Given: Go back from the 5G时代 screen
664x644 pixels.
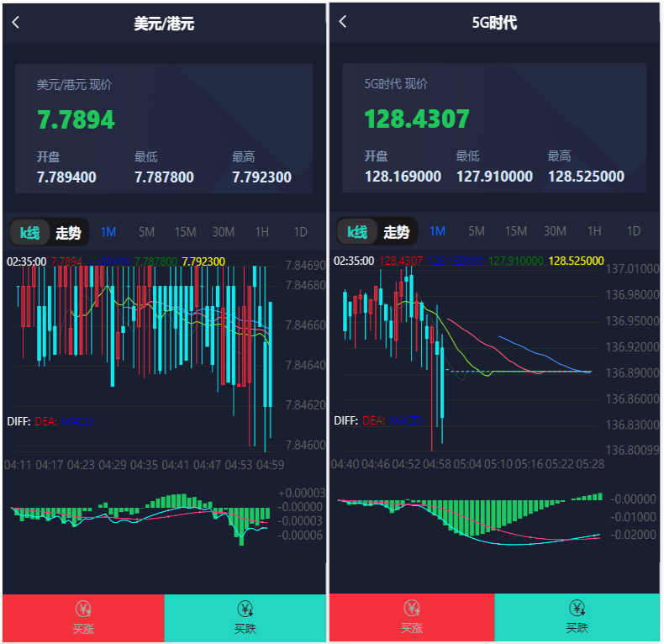Looking at the screenshot, I should (x=343, y=22).
